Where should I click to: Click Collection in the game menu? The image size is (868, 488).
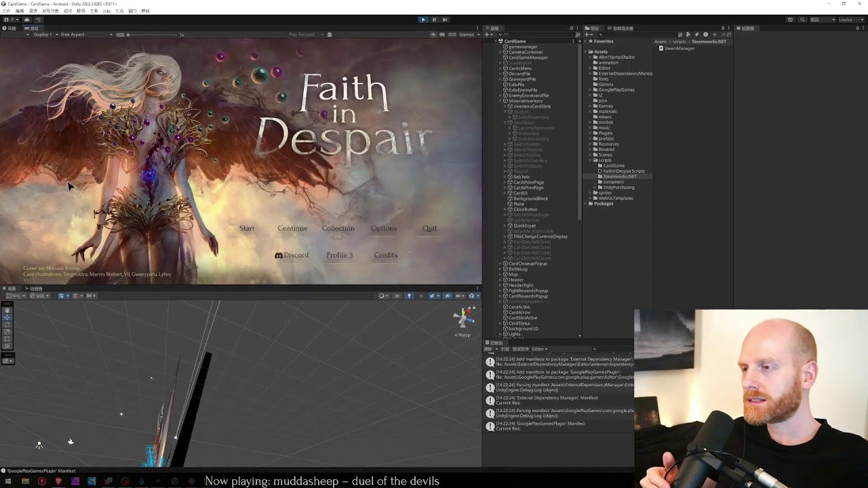click(x=338, y=228)
